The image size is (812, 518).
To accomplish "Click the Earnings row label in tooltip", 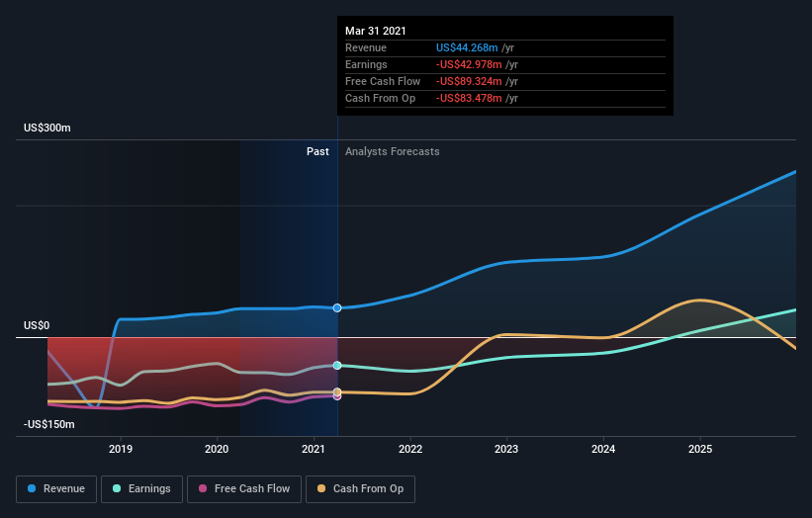I will (x=366, y=64).
